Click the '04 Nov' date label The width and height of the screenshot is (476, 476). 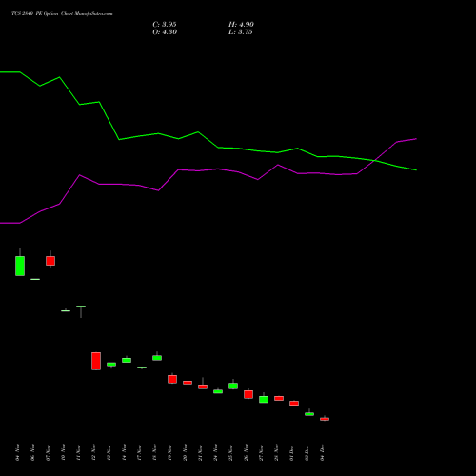[x=17, y=452]
